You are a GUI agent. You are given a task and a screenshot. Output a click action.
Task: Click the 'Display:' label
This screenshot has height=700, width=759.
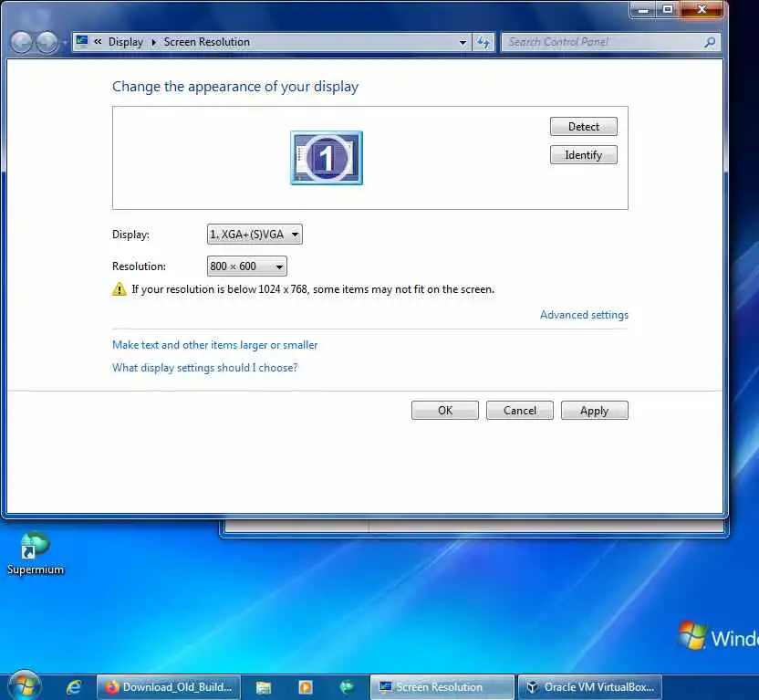130,235
